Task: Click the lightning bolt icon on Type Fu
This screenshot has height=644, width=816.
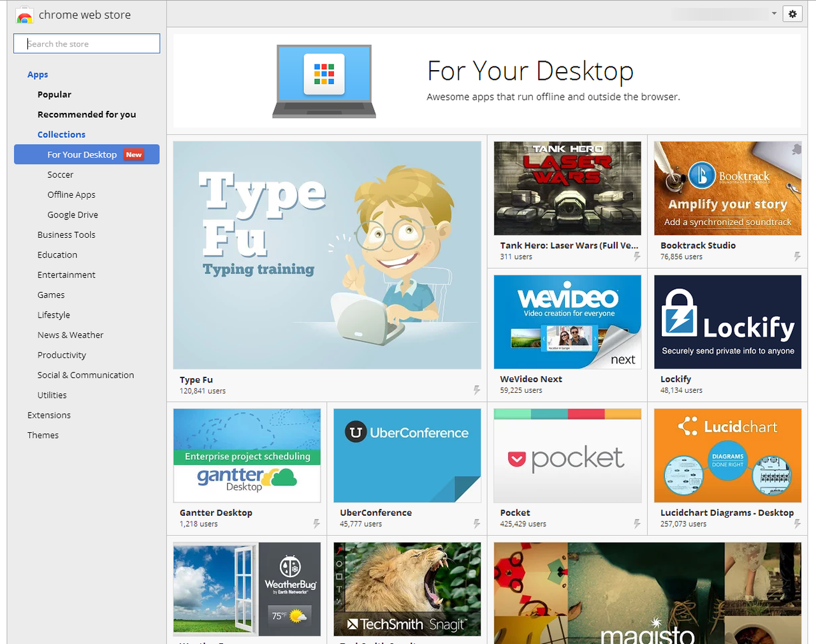Action: [477, 390]
